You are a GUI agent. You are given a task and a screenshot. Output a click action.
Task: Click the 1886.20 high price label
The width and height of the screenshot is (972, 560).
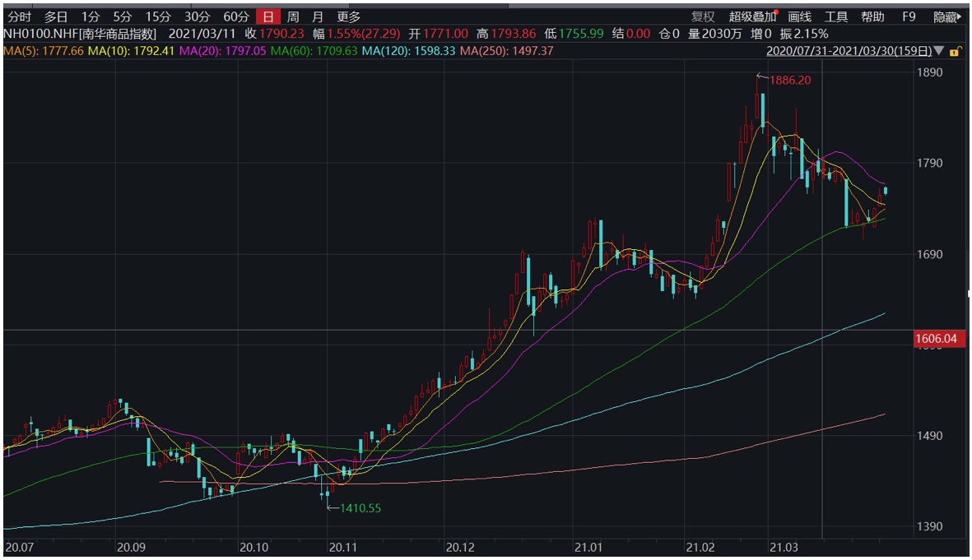click(789, 81)
